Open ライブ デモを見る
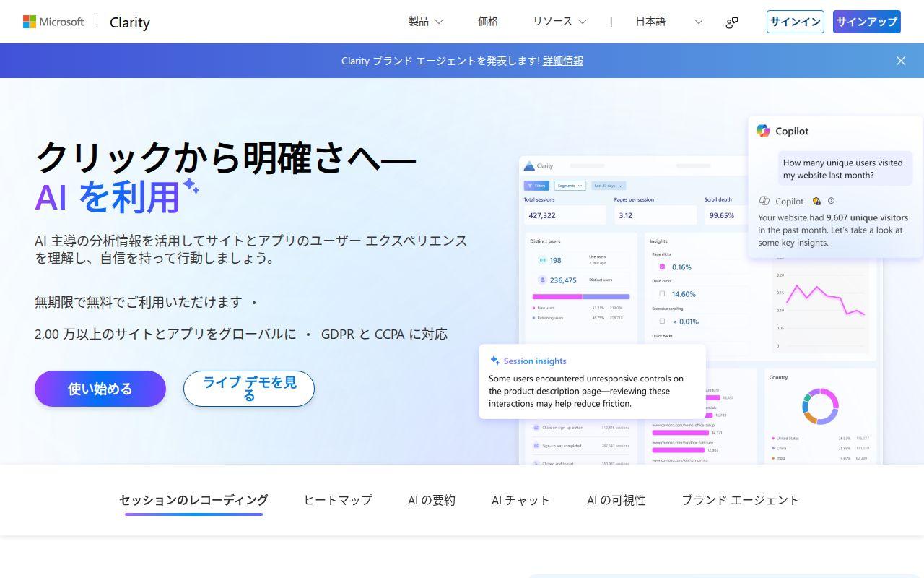 (x=249, y=389)
